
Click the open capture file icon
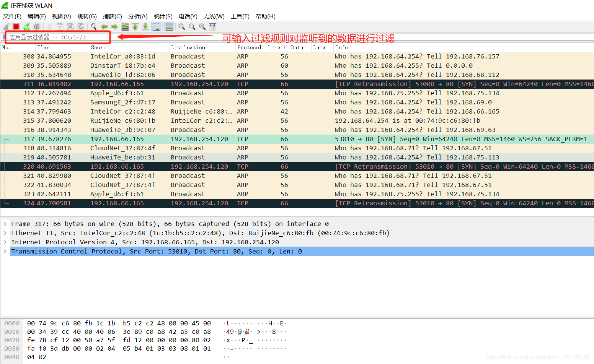click(50, 27)
